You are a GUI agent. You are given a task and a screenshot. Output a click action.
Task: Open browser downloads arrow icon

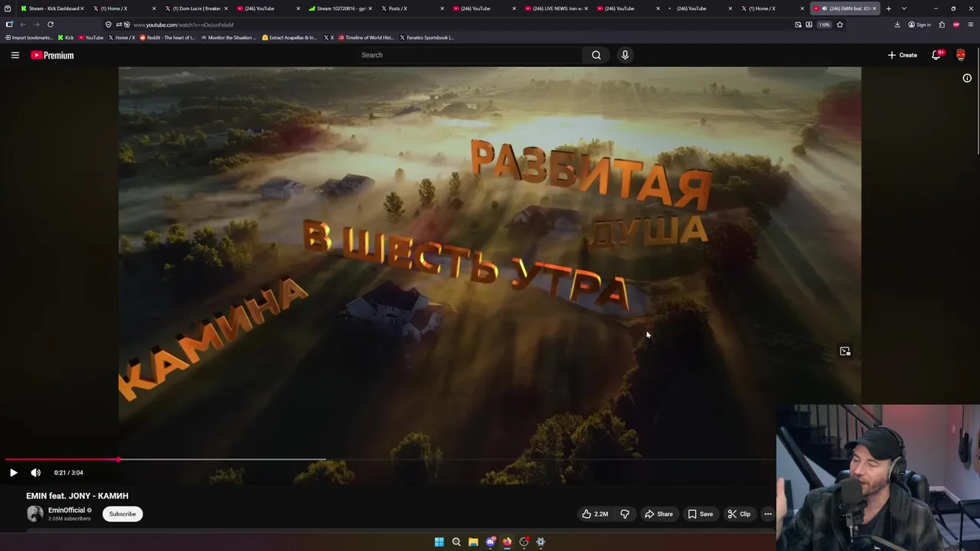[897, 24]
